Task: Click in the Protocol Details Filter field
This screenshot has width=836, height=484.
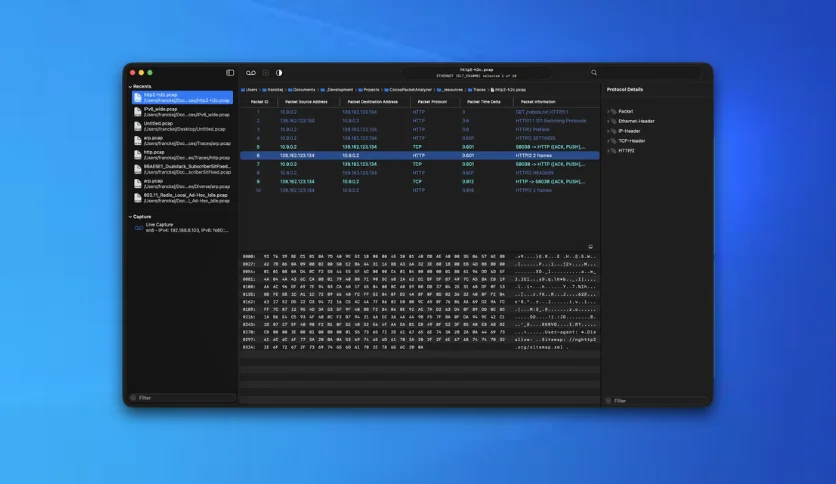Action: [x=656, y=400]
